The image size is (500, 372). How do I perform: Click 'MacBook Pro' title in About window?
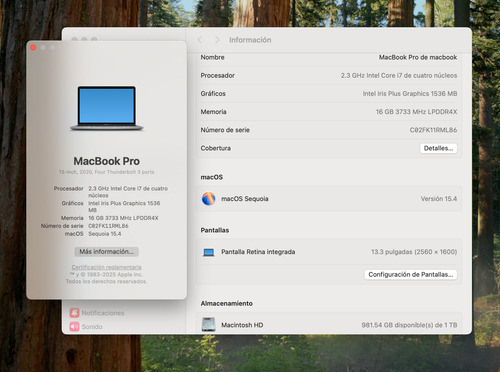pyautogui.click(x=107, y=161)
